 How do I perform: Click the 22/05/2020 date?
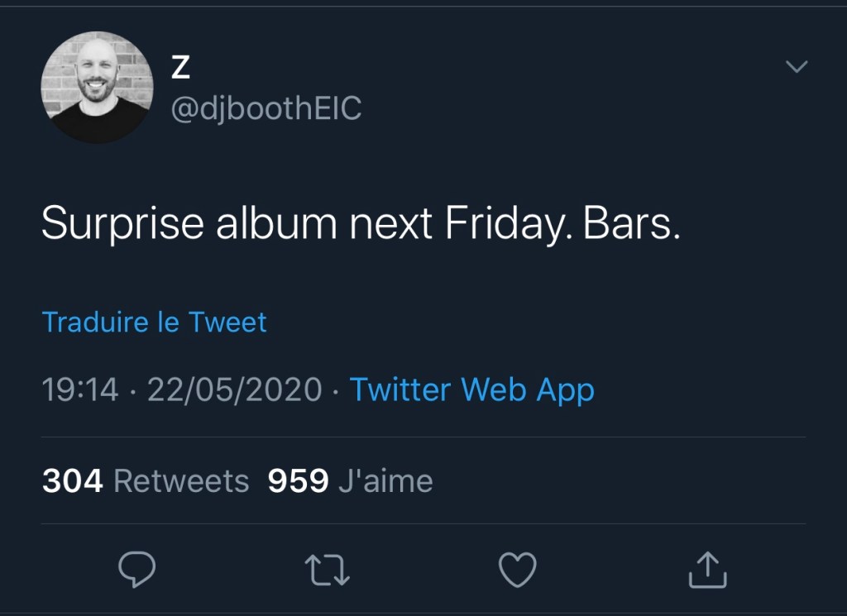(234, 389)
